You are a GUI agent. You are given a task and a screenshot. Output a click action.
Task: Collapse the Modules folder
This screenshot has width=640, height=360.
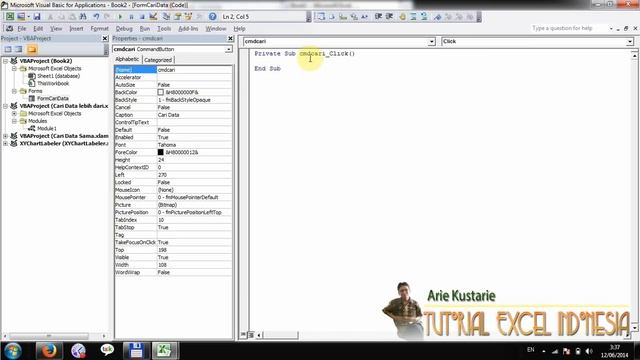14,121
